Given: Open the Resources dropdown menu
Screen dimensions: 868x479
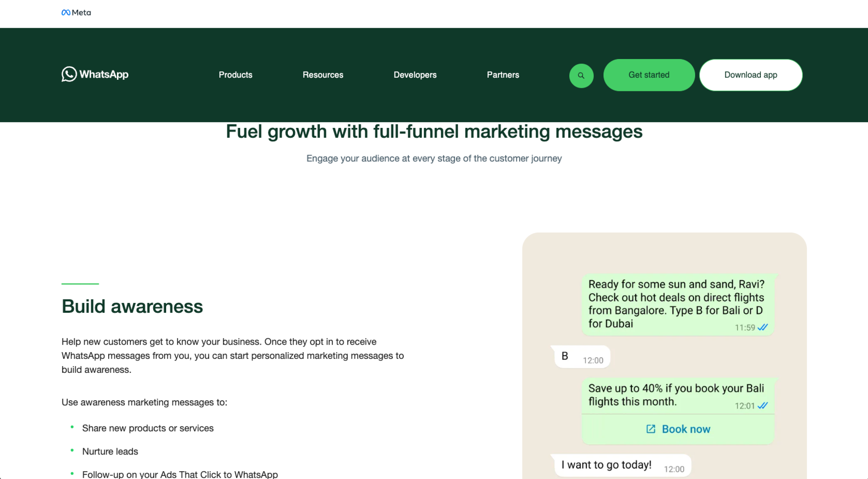Looking at the screenshot, I should click(x=323, y=75).
